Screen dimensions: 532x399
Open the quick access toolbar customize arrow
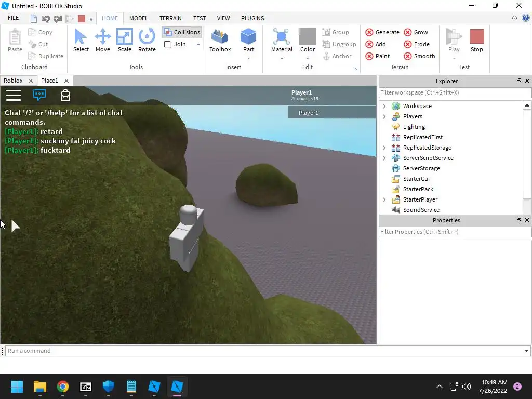point(91,19)
